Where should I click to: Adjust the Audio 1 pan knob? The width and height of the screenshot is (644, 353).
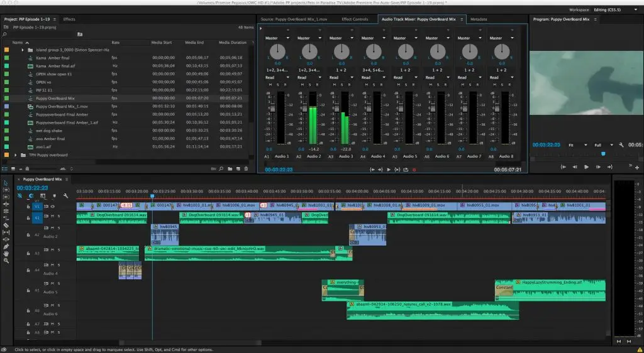[x=277, y=52]
